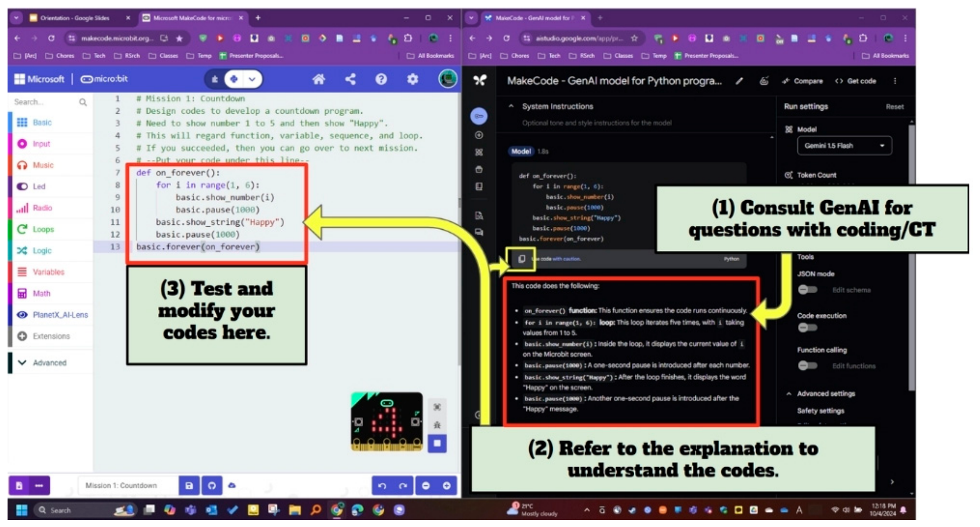Bookmark the makecode.microbit.org page with star
980x527 pixels.
click(x=179, y=38)
